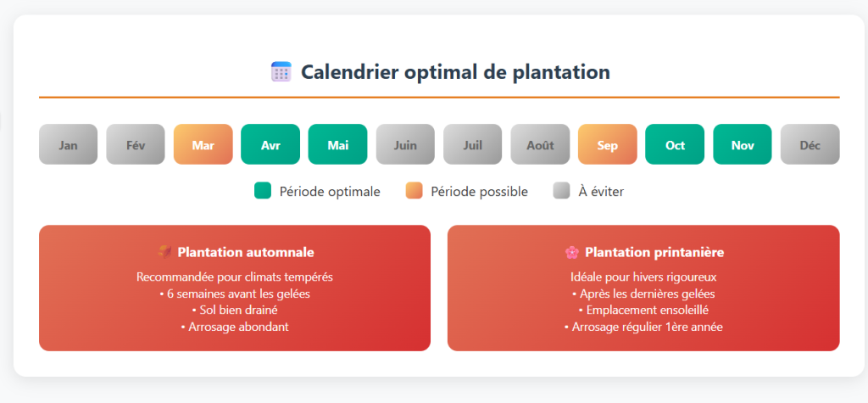Click the green Période optimale swatch
The image size is (868, 403).
tap(262, 191)
